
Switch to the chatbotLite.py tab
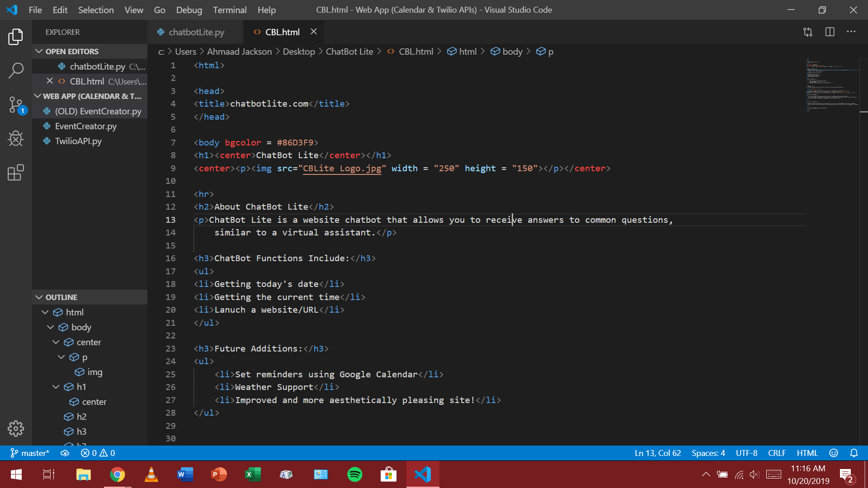point(196,32)
